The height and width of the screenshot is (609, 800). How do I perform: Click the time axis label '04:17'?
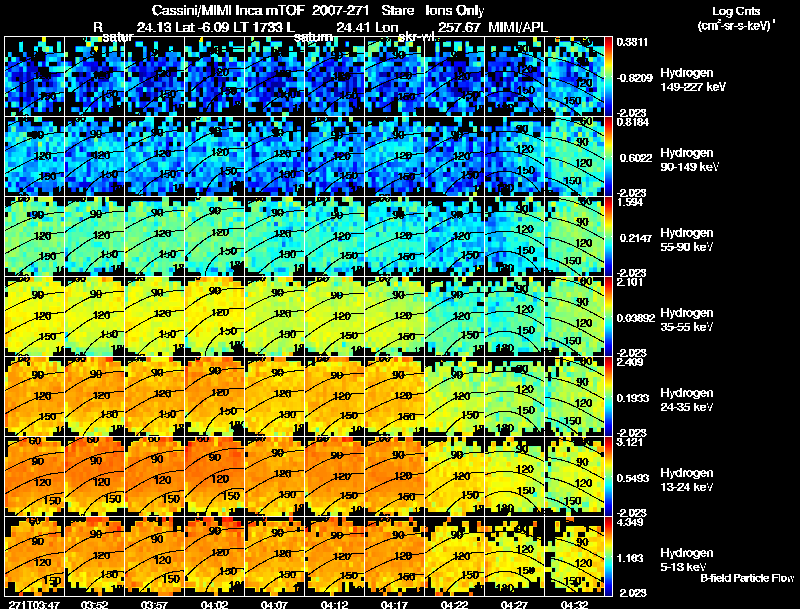395,604
